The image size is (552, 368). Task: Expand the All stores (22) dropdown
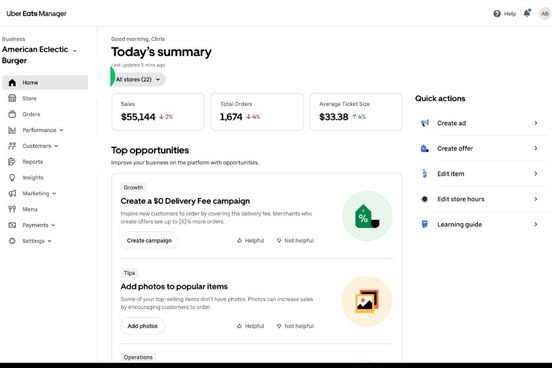[138, 79]
